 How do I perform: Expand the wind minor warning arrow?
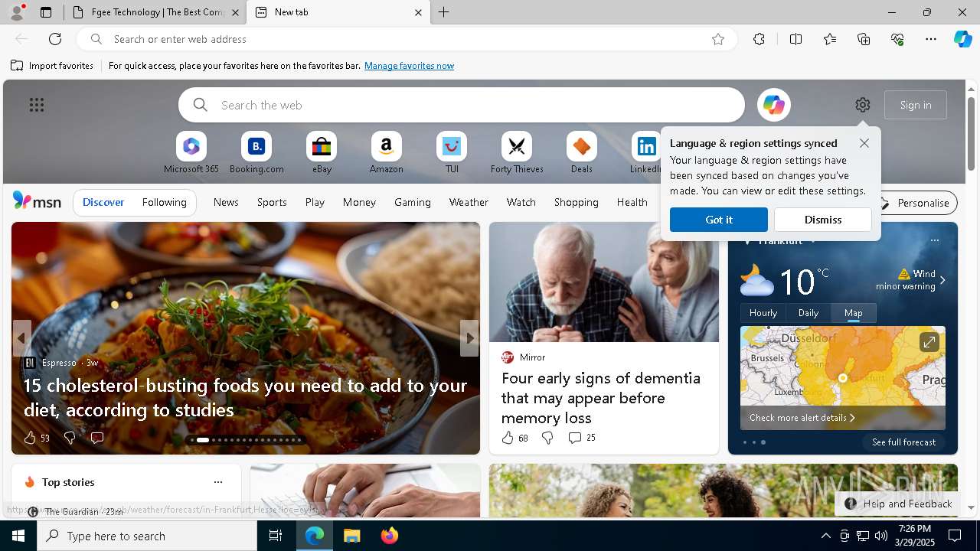[x=942, y=280]
